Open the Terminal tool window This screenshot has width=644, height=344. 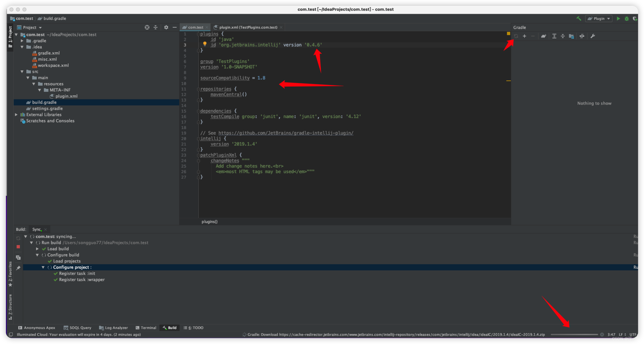pyautogui.click(x=146, y=327)
